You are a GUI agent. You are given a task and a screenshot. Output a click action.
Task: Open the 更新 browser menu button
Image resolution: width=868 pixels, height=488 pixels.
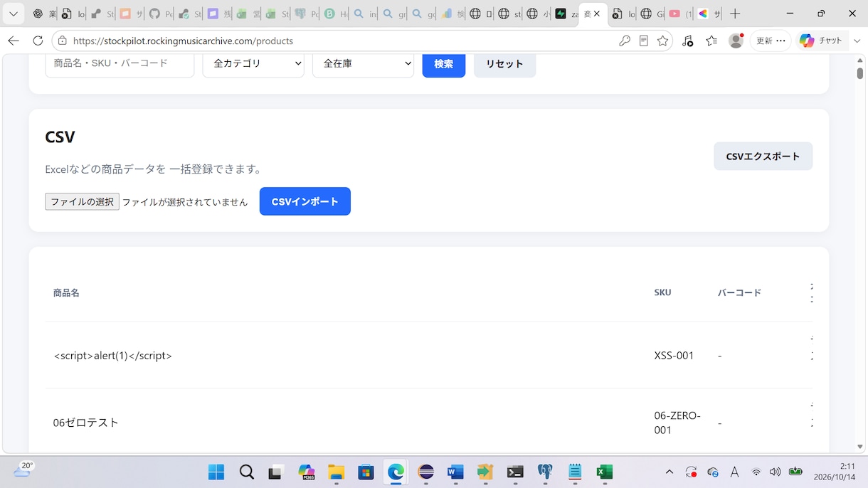(x=771, y=41)
